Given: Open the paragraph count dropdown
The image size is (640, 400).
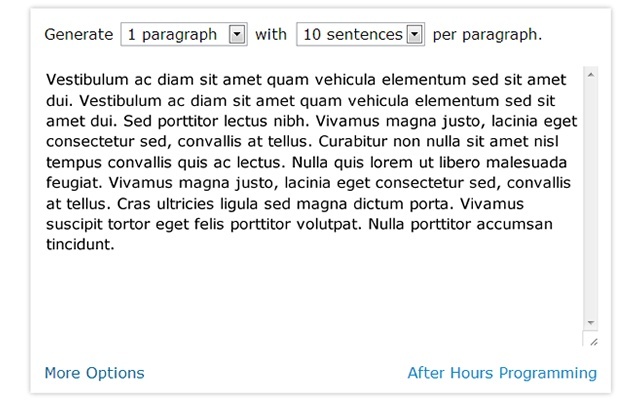Looking at the screenshot, I should 184,34.
